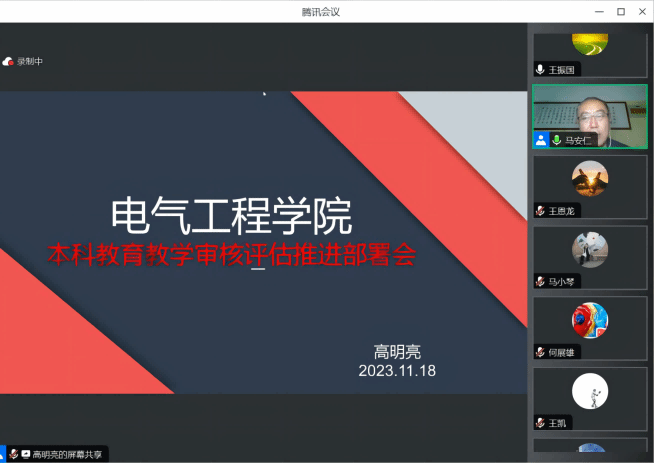Click the 高明亮的屏幕共享 label

pyautogui.click(x=66, y=455)
